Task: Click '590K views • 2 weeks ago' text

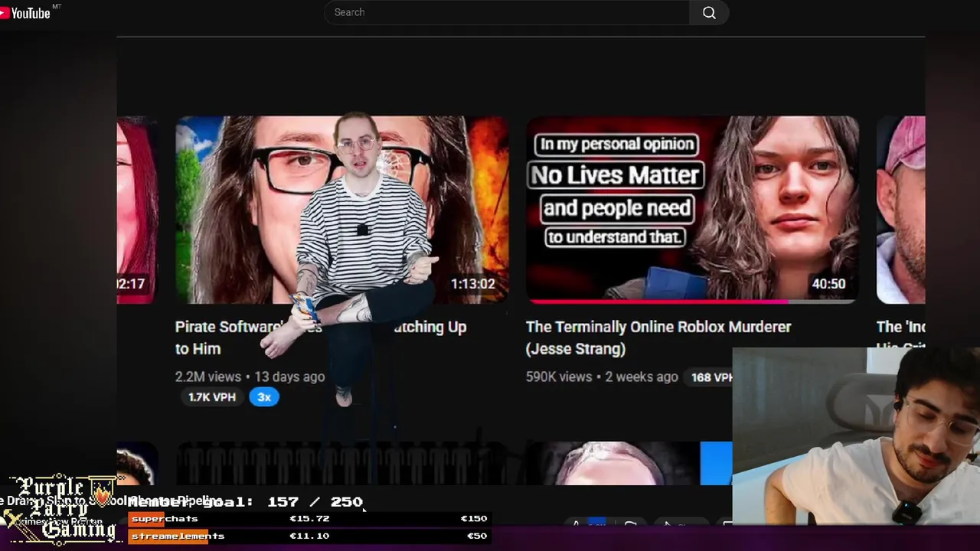Action: (602, 377)
